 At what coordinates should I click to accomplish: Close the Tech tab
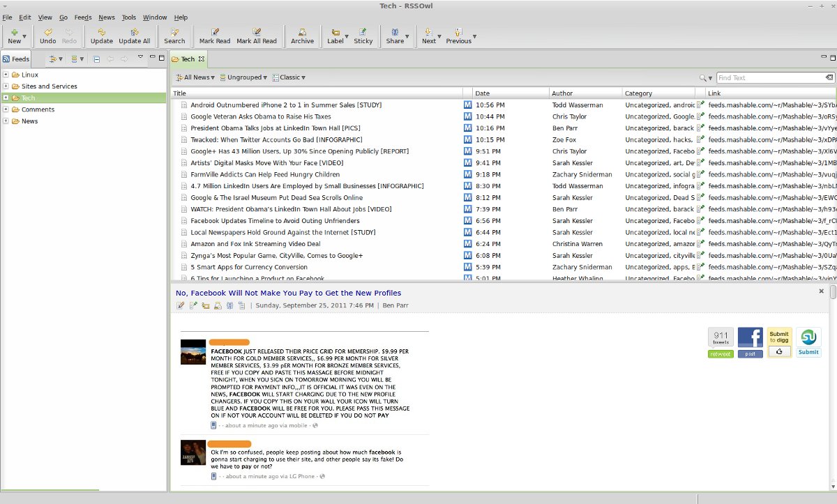[x=202, y=59]
